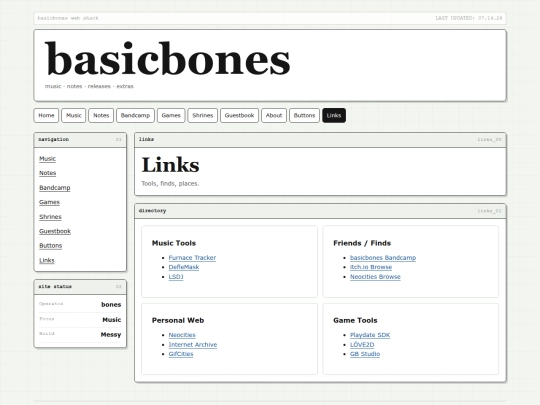Screen dimensions: 540x405
Task: Open Buttons page from top nav bar
Action: click(304, 115)
